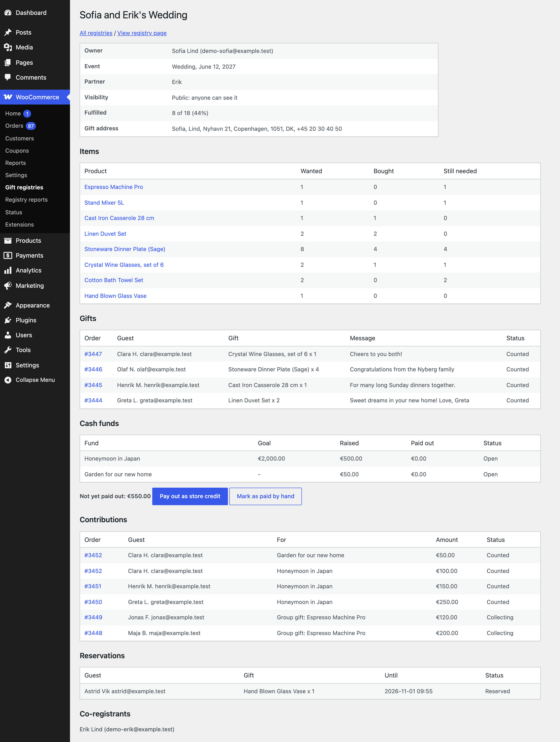Click the Orders count badge 87
Screen dimensions: 560x742
point(31,126)
